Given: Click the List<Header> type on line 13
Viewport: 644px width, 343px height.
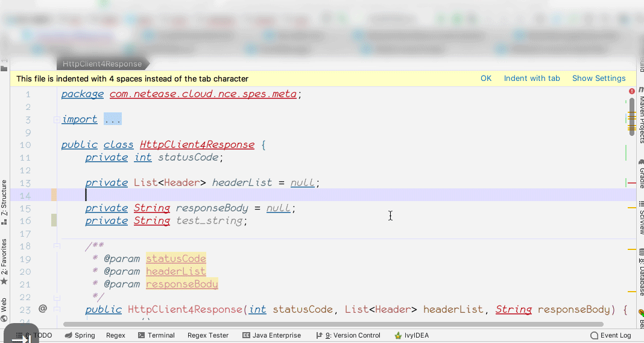Looking at the screenshot, I should click(170, 182).
